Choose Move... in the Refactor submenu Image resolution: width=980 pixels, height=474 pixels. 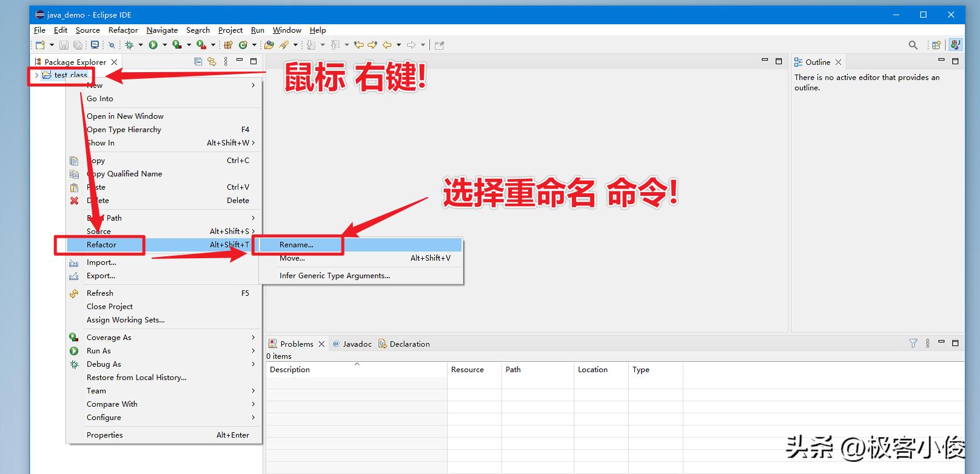(x=360, y=258)
